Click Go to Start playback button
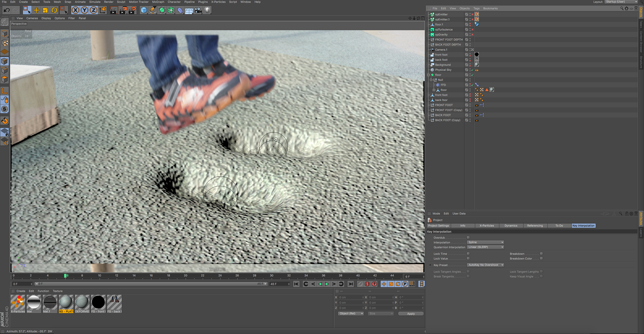This screenshot has height=334, width=644. pos(296,284)
